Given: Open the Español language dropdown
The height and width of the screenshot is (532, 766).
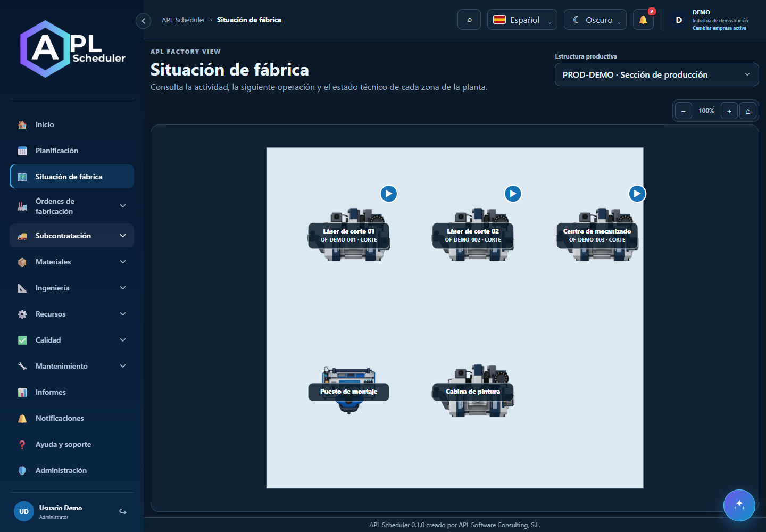Looking at the screenshot, I should click(522, 20).
